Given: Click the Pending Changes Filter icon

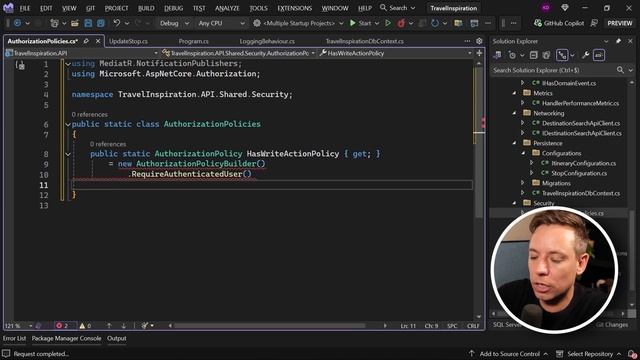Looking at the screenshot, I should (513, 55).
